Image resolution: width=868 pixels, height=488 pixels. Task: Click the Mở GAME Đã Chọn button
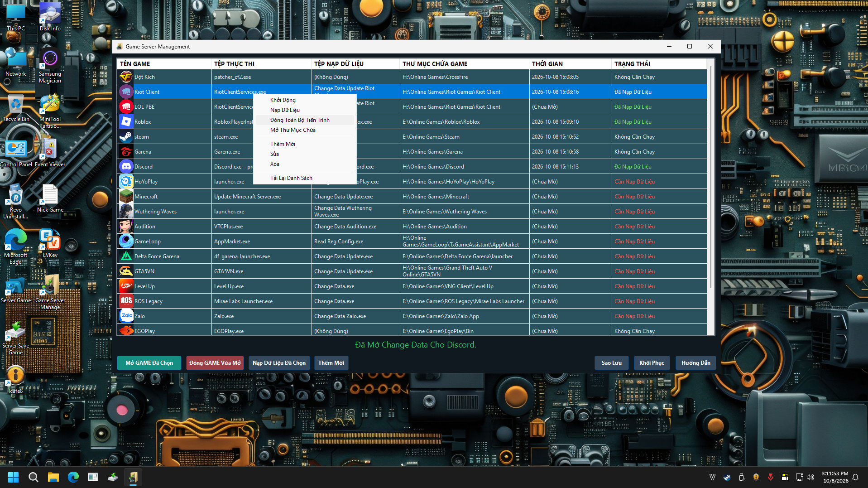(149, 363)
